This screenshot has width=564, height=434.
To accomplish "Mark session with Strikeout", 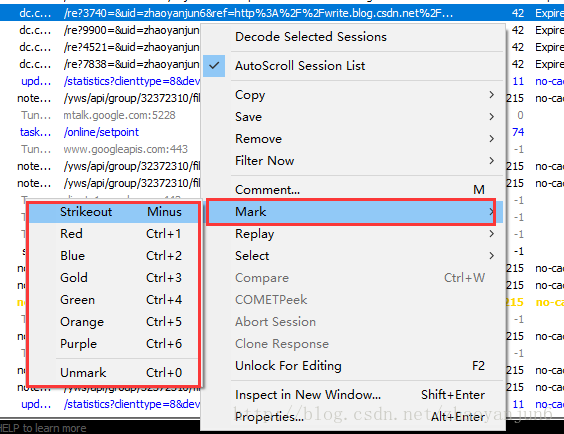I will [x=114, y=212].
